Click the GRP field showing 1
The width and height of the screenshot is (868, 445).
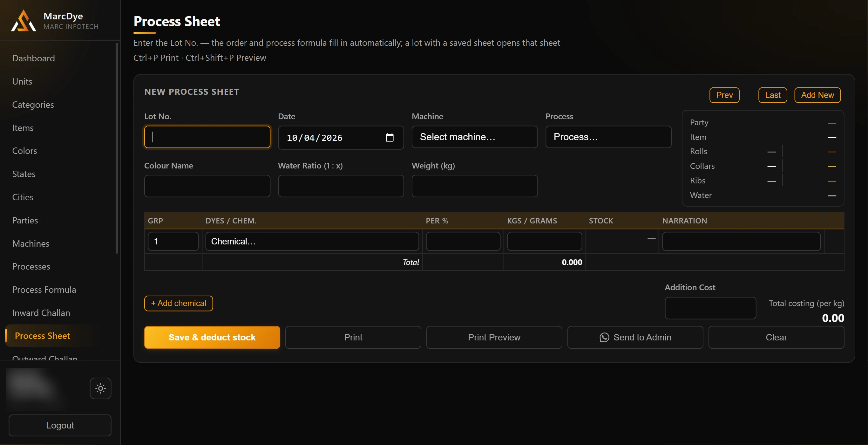click(x=173, y=241)
